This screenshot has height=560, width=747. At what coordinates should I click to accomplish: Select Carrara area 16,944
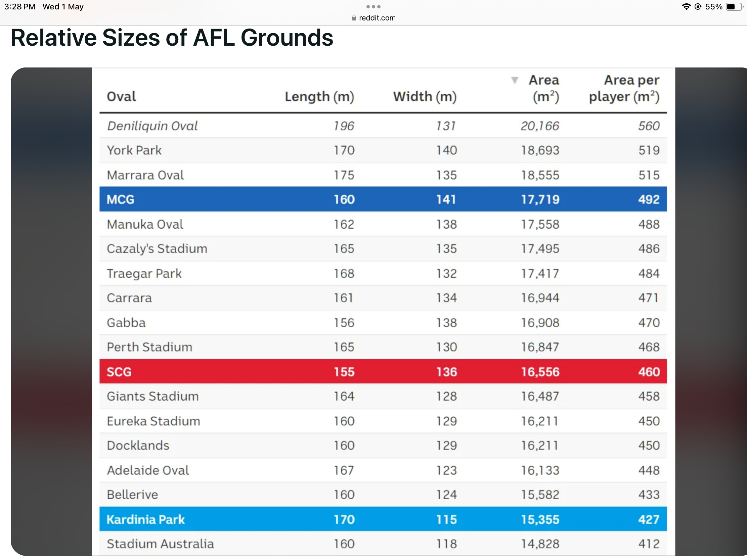point(540,298)
